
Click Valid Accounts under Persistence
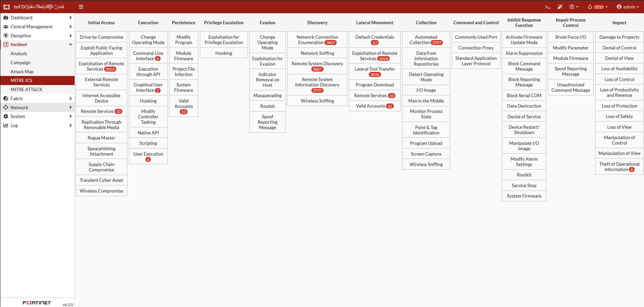click(x=184, y=106)
